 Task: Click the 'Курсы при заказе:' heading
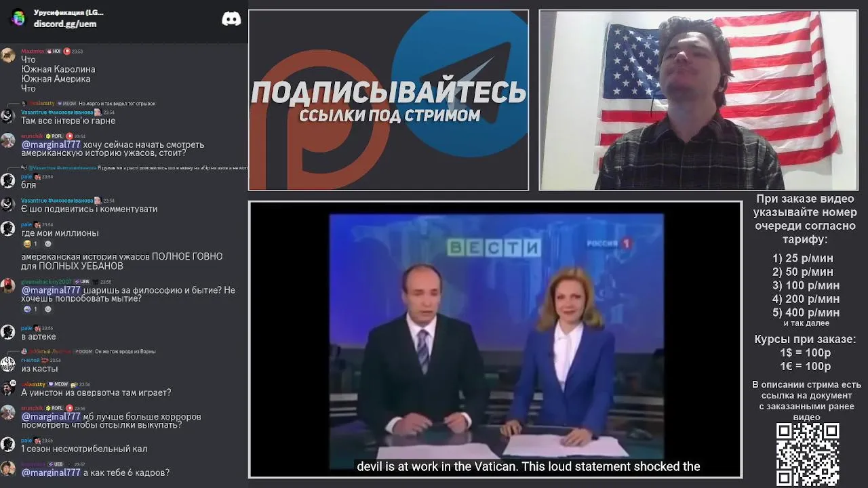tap(805, 339)
